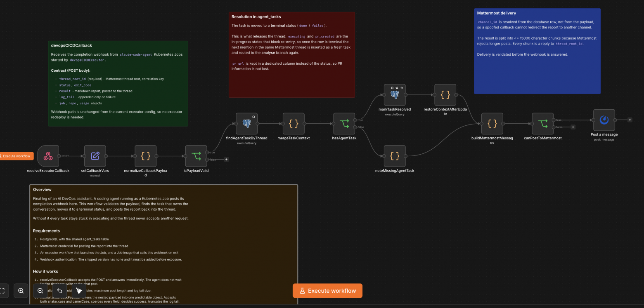Click the true output handle of isPayloadValid
644x308 pixels.
click(207, 153)
